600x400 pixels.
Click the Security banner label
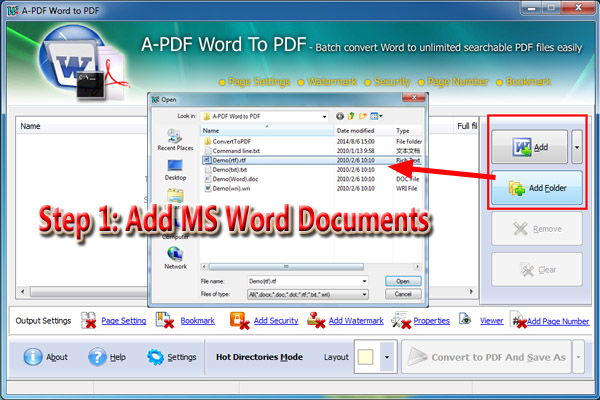(392, 82)
